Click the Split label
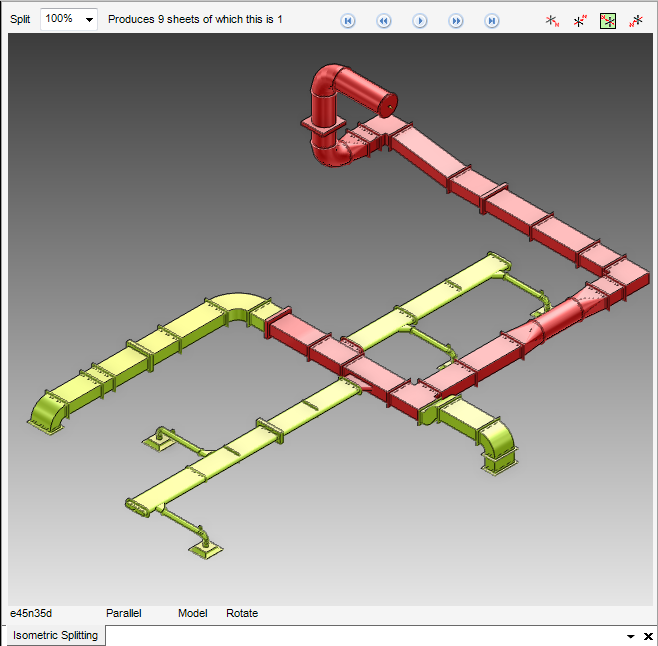This screenshot has height=646, width=658. click(x=20, y=19)
